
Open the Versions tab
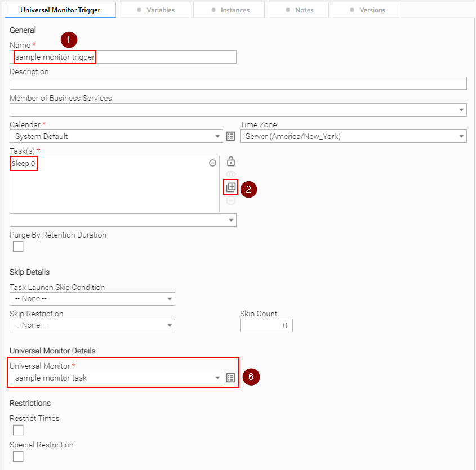click(367, 10)
